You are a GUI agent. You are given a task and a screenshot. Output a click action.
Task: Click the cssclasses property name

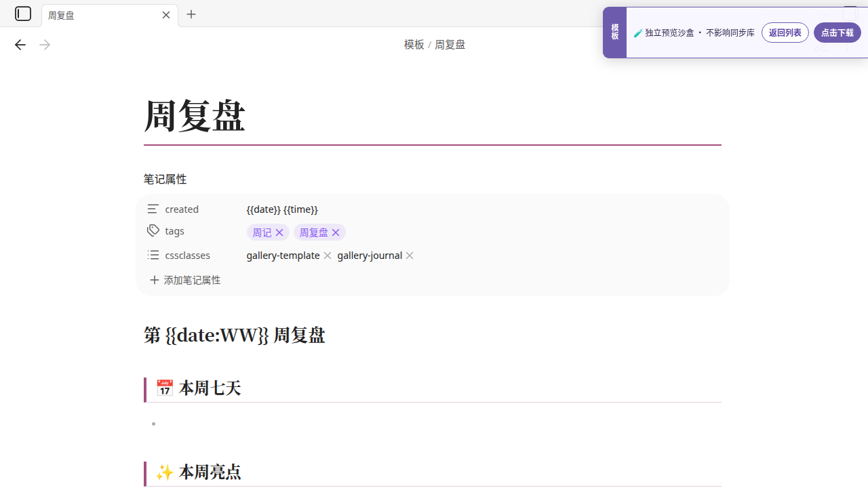pos(188,256)
